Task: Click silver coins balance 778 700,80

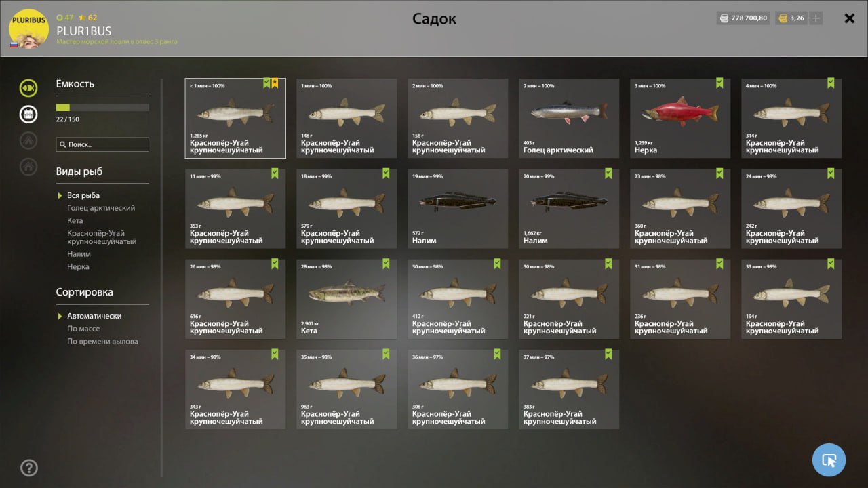Action: pos(743,18)
